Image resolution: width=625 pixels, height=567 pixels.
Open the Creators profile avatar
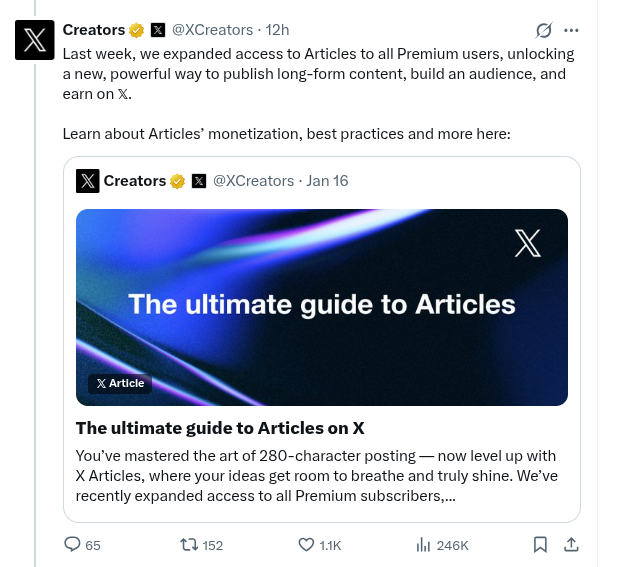tap(34, 39)
